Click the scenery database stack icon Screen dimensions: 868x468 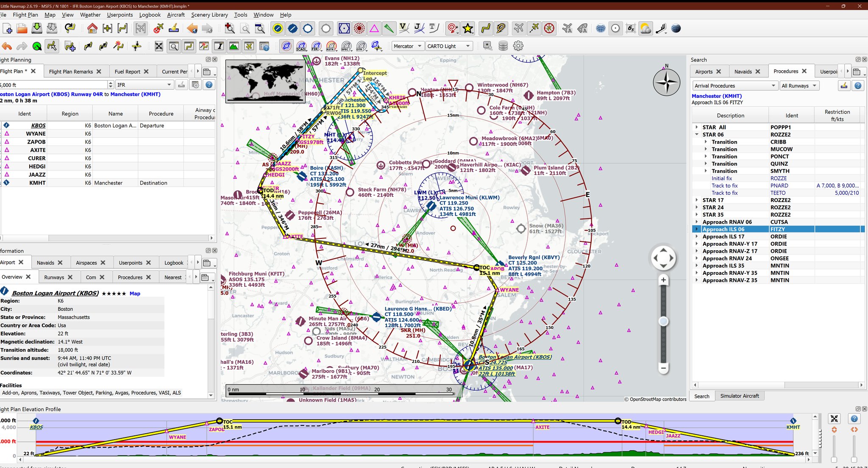(503, 46)
